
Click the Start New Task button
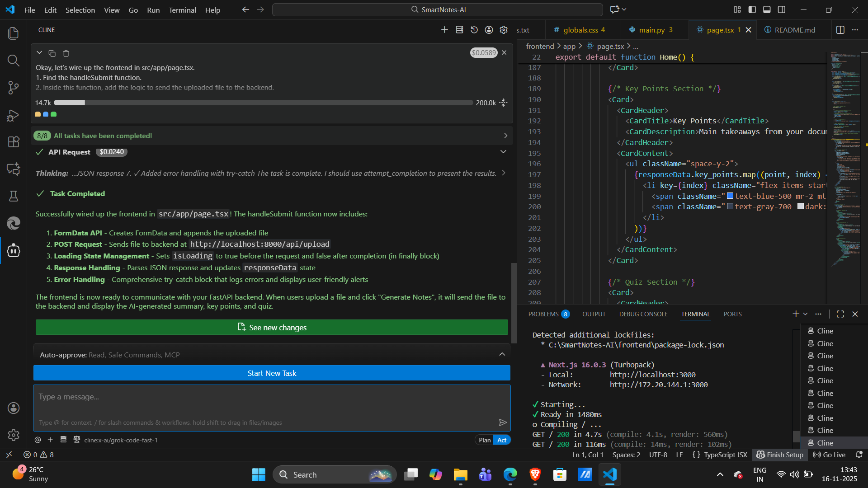272,373
